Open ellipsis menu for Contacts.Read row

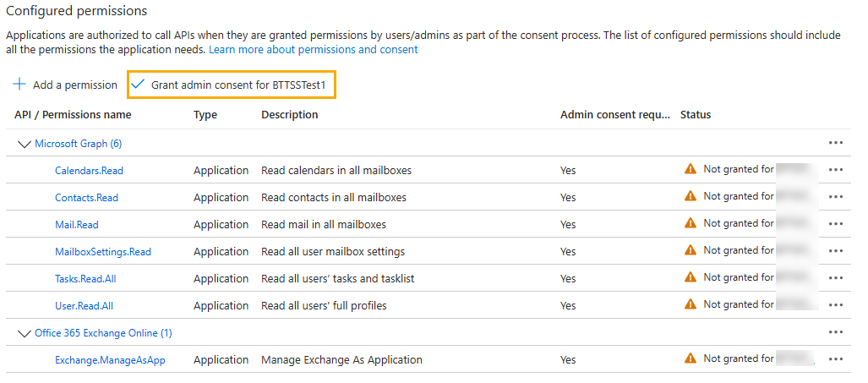(835, 197)
